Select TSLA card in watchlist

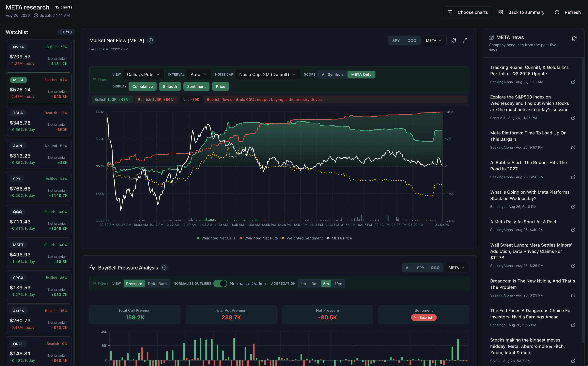click(x=39, y=121)
